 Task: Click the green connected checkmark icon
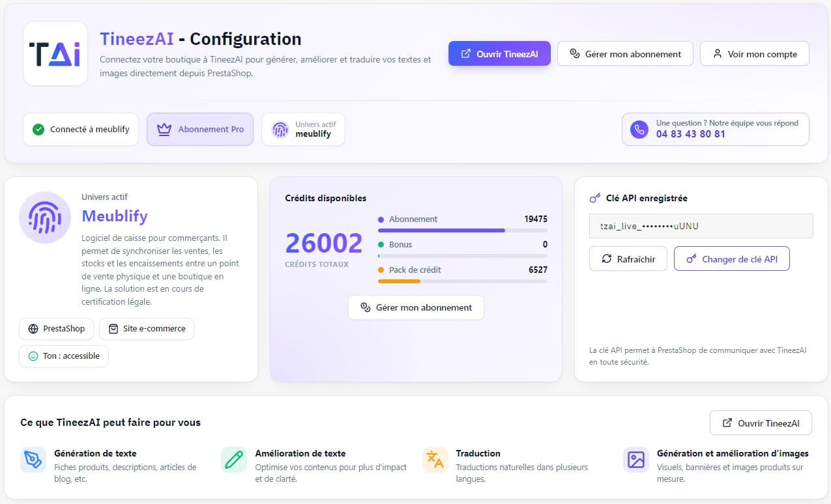pos(38,129)
